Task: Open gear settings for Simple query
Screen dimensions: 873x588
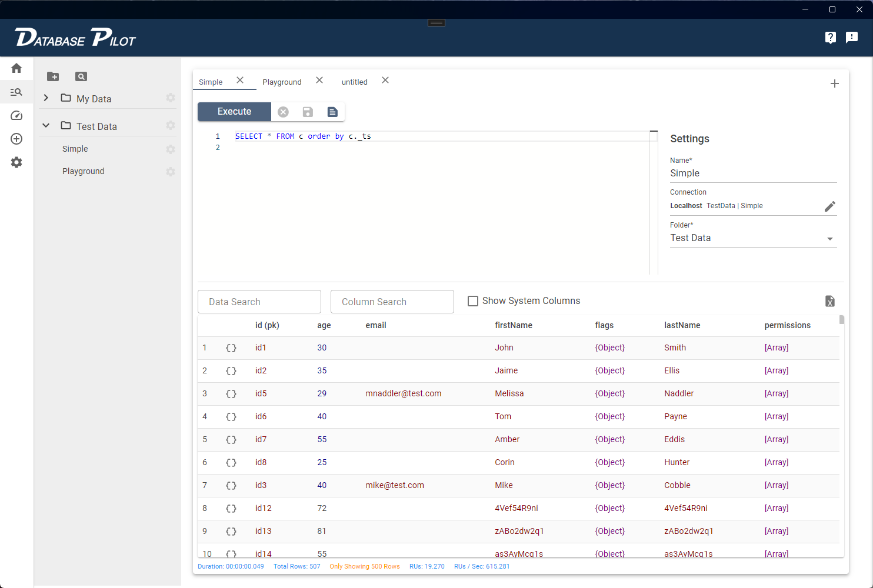Action: point(171,149)
